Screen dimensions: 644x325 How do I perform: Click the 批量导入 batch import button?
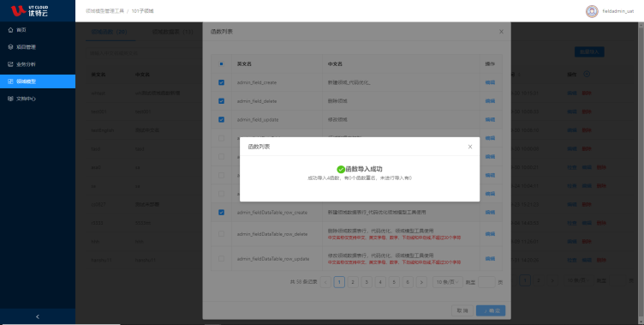589,51
